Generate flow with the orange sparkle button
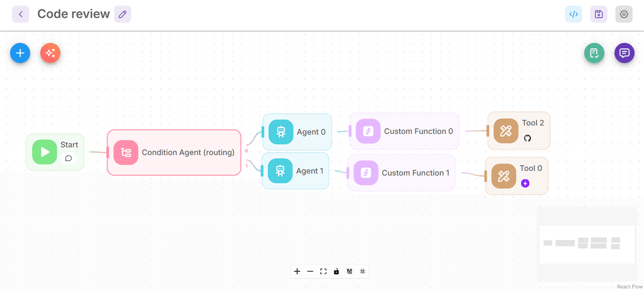Screen dimensions: 644x291 (x=50, y=53)
